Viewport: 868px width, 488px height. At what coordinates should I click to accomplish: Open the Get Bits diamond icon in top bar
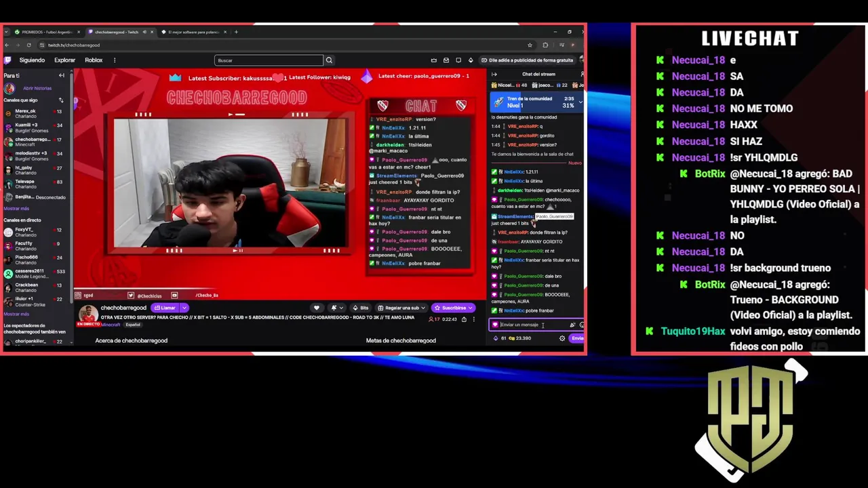[x=471, y=60]
